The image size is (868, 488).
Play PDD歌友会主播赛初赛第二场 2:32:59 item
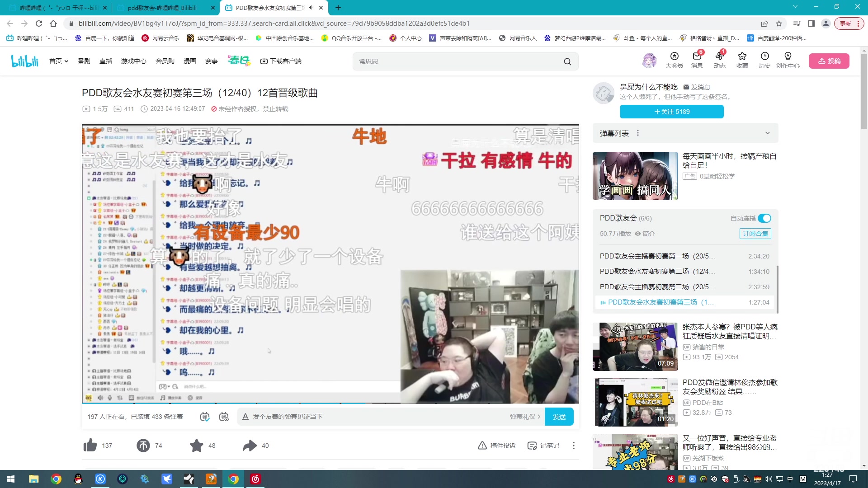[x=684, y=287]
